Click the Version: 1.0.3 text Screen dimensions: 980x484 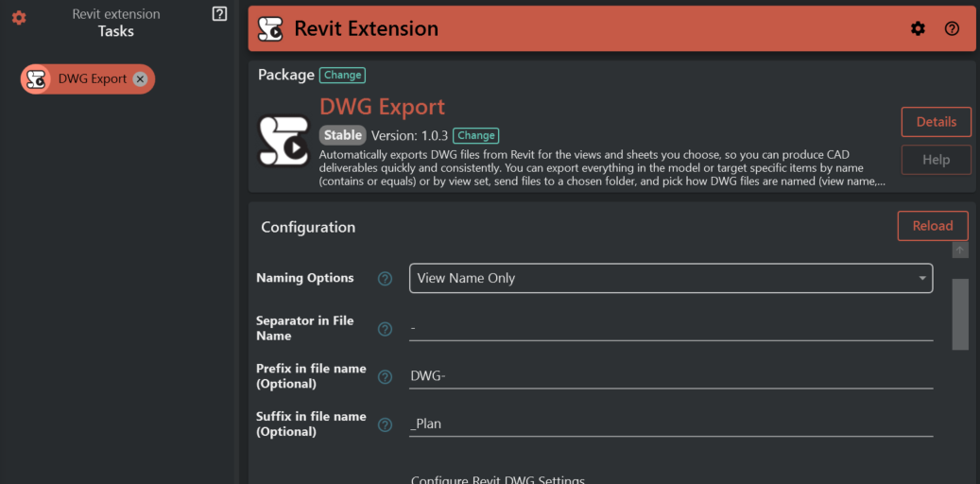(x=409, y=136)
